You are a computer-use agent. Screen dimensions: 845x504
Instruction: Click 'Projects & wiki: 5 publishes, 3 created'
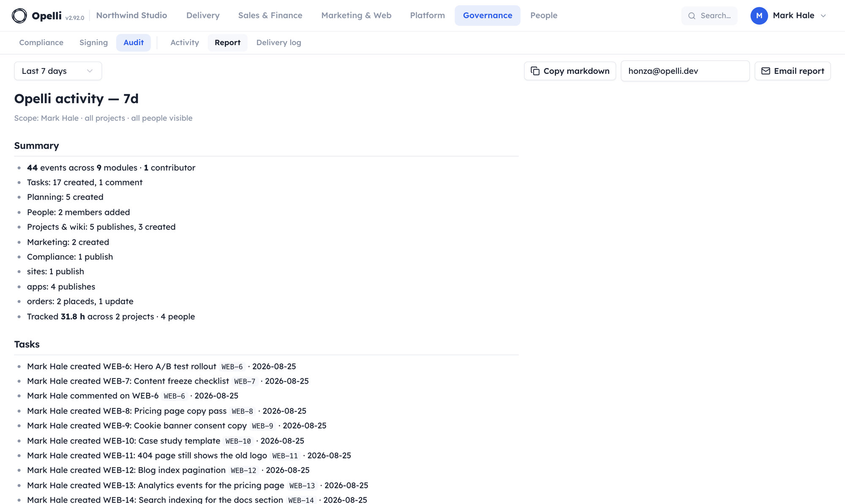[x=101, y=227]
